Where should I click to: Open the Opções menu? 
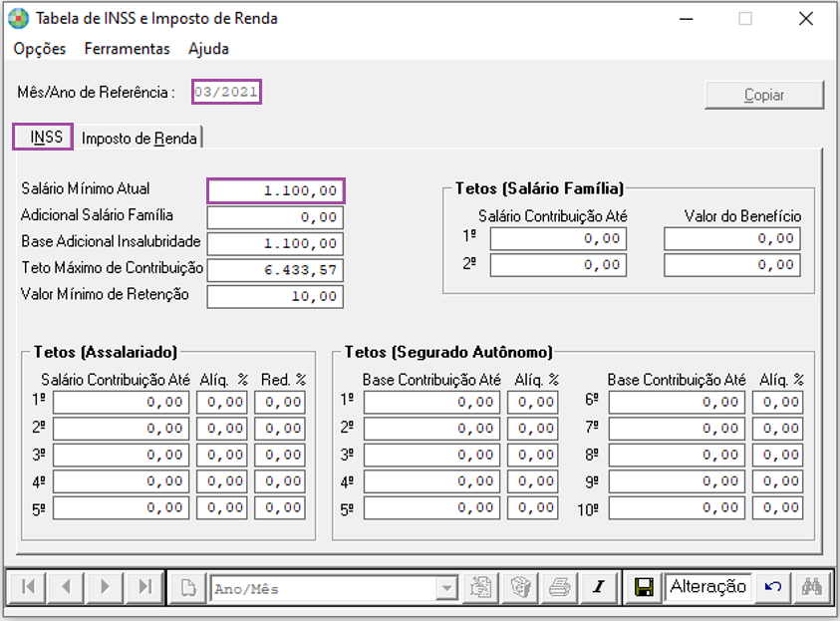(x=40, y=48)
